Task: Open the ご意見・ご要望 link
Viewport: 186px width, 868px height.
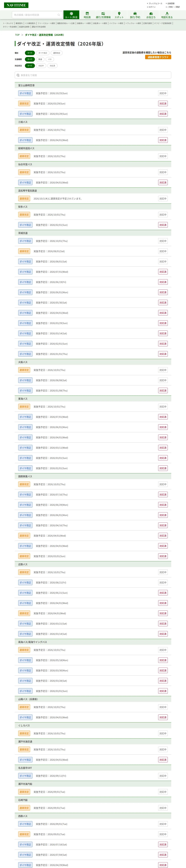Action: (174, 7)
